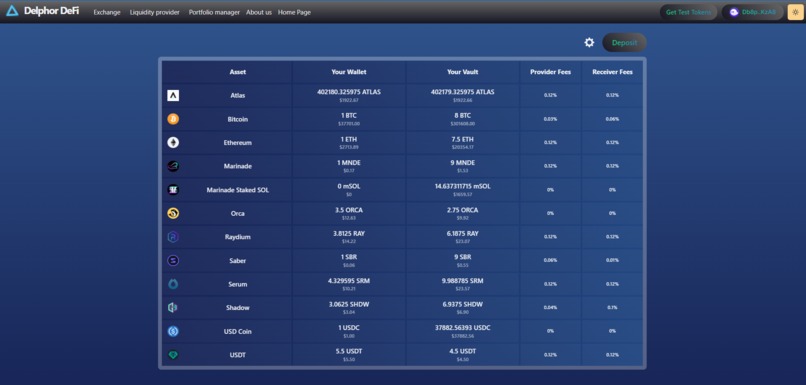Toggle the sun theme switch icon

point(795,12)
